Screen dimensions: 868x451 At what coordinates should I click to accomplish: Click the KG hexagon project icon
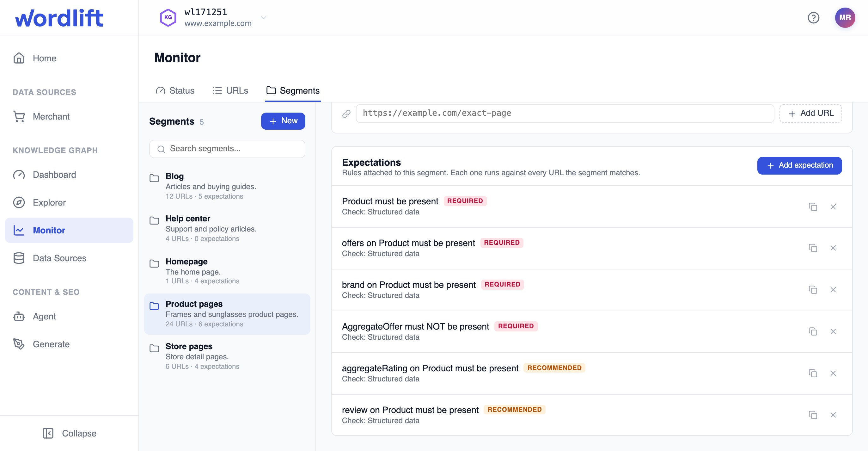[x=168, y=17]
